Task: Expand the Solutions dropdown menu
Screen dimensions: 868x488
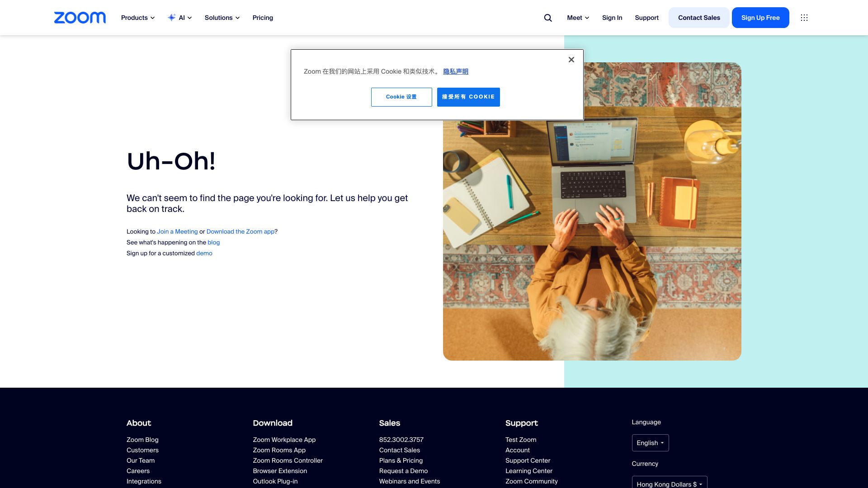Action: point(222,18)
